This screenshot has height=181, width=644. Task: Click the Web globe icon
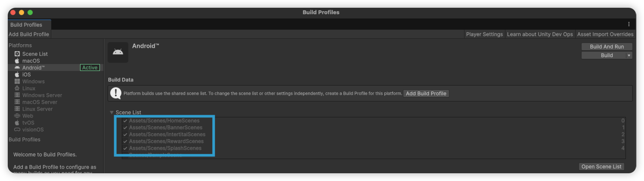[17, 116]
